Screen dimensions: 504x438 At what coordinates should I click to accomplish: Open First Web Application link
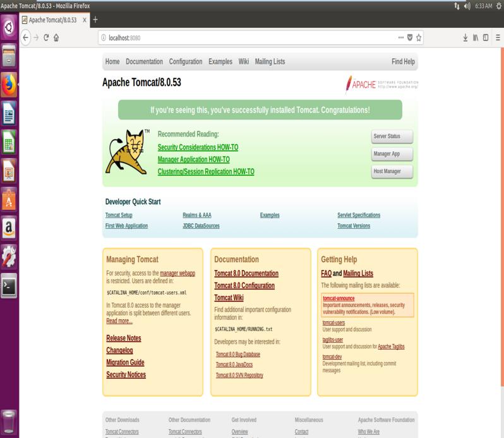point(127,226)
